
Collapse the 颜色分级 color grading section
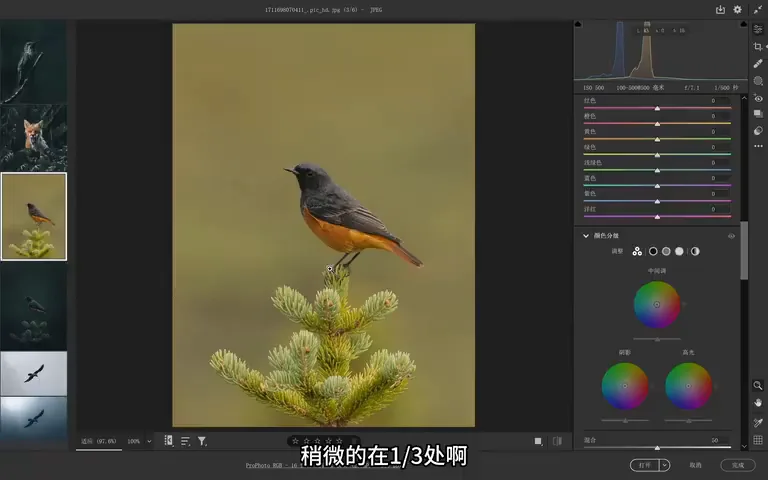pyautogui.click(x=586, y=236)
